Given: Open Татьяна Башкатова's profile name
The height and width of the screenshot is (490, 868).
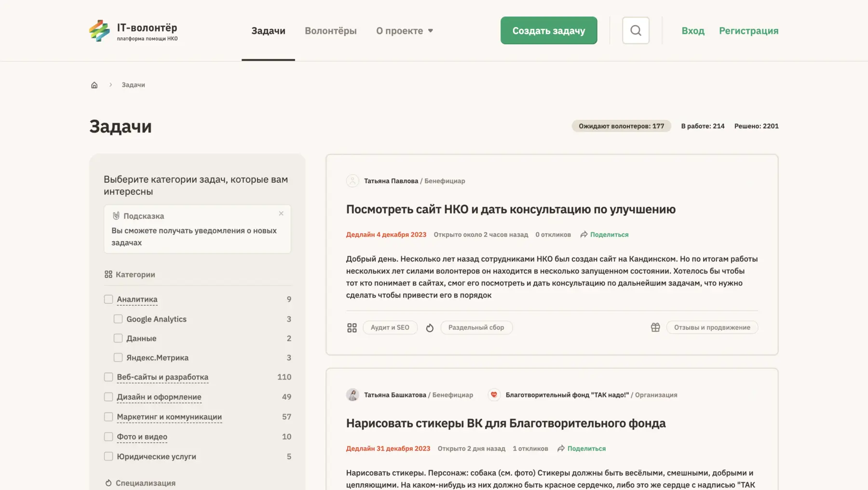Looking at the screenshot, I should [x=395, y=395].
